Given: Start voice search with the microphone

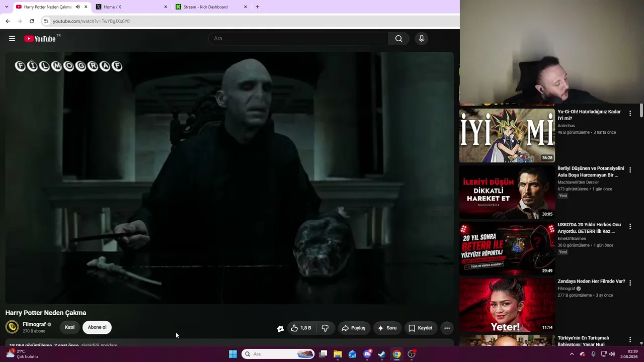Looking at the screenshot, I should tap(422, 39).
